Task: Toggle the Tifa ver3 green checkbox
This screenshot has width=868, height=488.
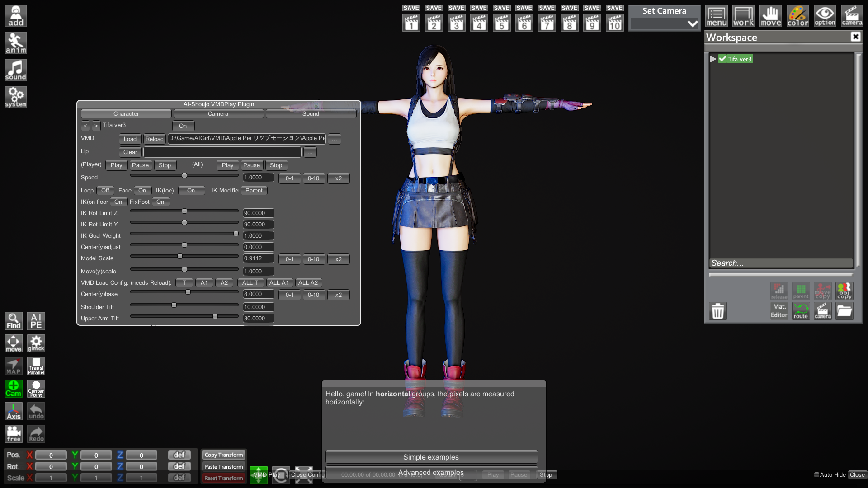Action: tap(722, 59)
